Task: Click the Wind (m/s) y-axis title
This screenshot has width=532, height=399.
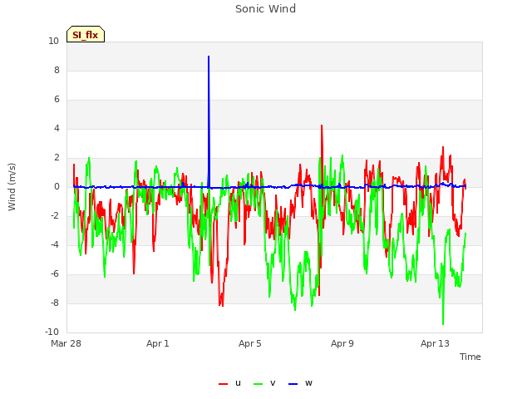Action: tap(12, 186)
